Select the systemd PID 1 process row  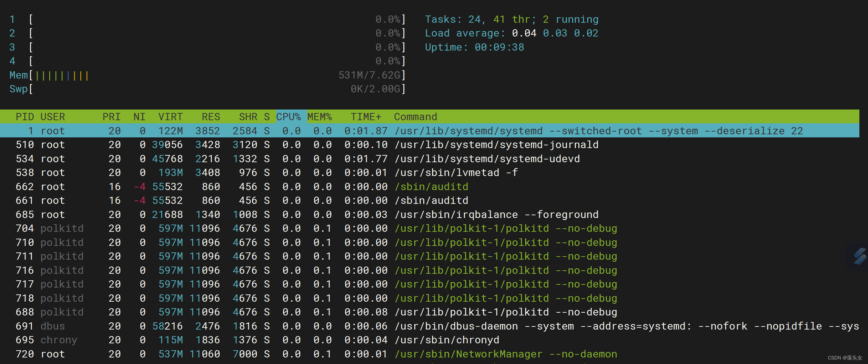coord(430,131)
